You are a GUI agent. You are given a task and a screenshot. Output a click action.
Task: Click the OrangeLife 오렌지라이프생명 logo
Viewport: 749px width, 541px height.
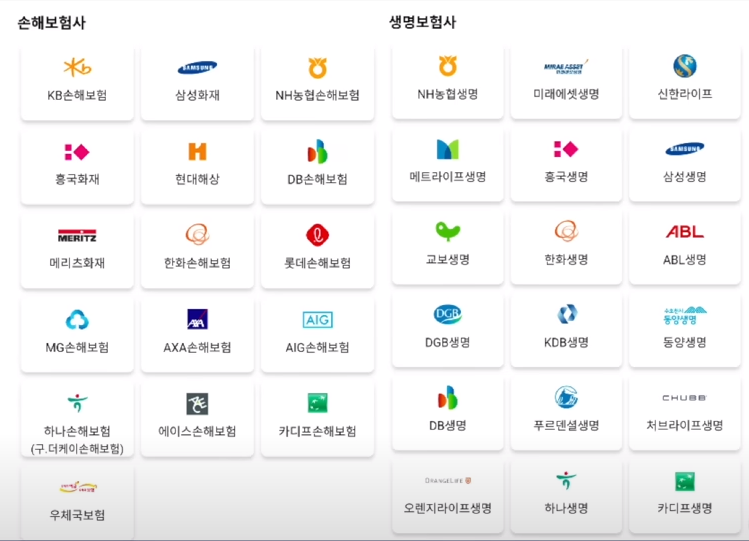(448, 480)
